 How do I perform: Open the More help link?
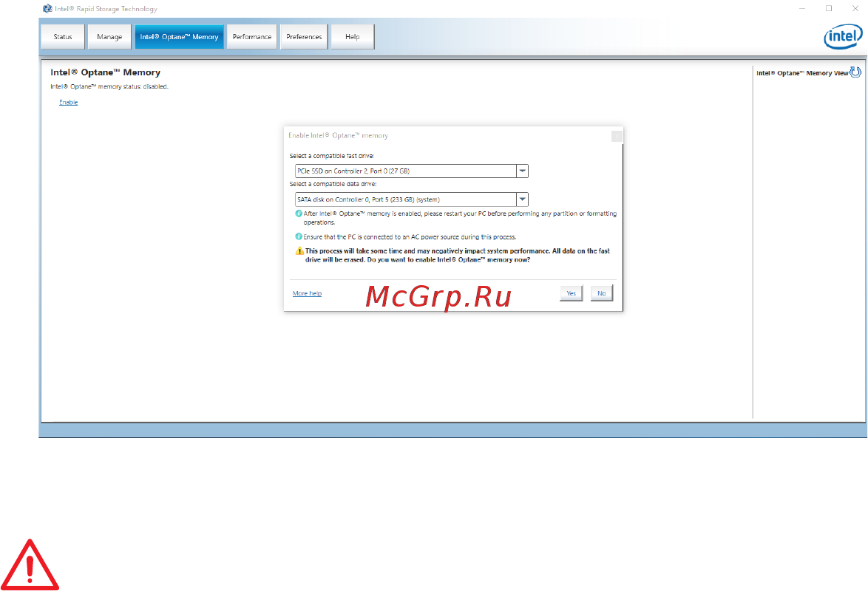pos(308,293)
